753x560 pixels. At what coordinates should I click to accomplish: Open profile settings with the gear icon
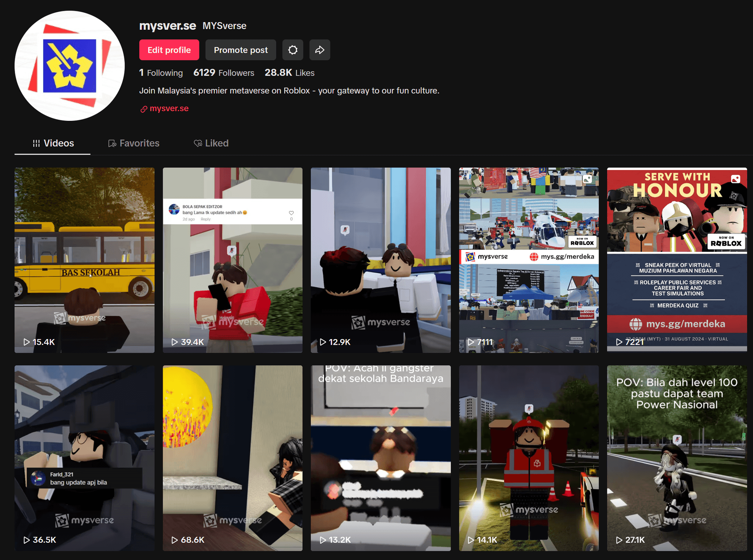pos(293,50)
